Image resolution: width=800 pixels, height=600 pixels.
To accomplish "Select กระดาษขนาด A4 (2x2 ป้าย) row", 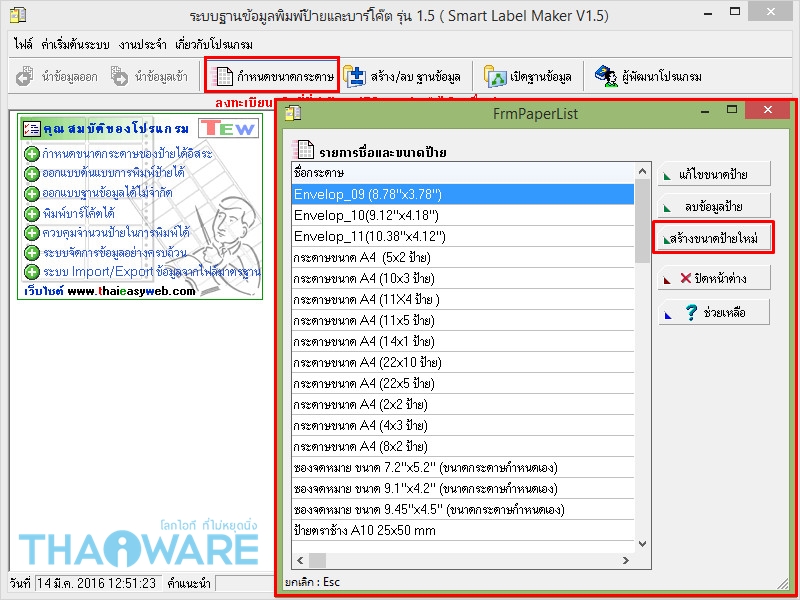I will pos(463,405).
